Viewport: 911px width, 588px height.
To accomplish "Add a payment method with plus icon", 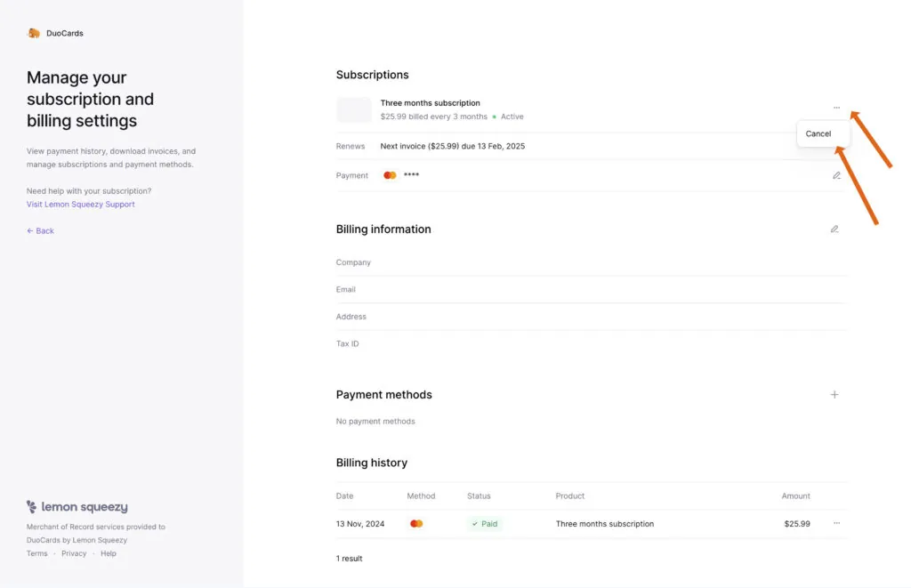I will 834,394.
